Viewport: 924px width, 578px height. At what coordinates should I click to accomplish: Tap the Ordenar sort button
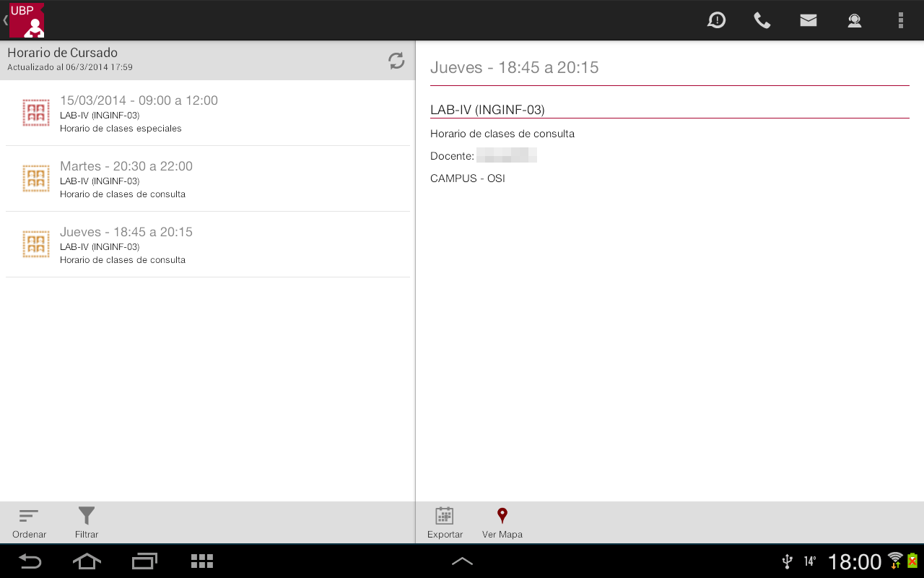(x=29, y=523)
